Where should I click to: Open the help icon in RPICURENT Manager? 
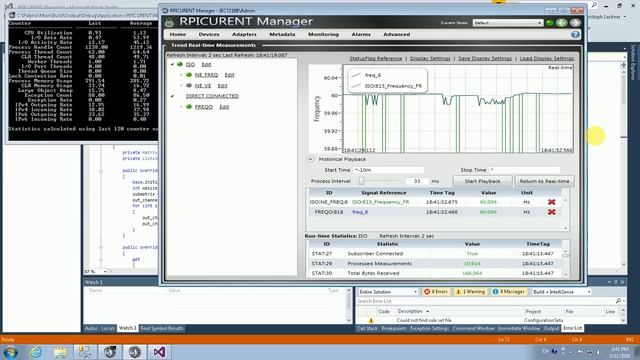575,35
